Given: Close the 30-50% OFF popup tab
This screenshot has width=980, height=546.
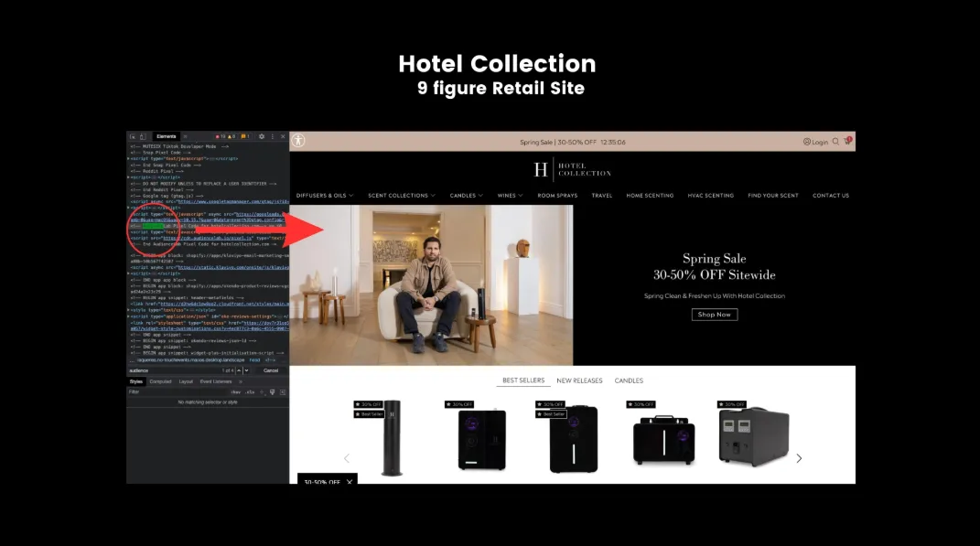Looking at the screenshot, I should (350, 482).
